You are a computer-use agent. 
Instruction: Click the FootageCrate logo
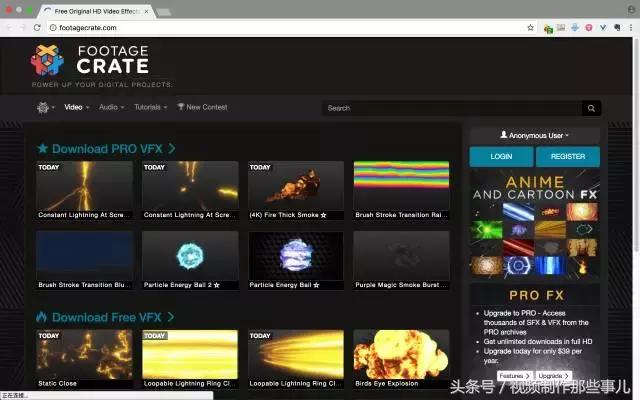click(x=89, y=62)
